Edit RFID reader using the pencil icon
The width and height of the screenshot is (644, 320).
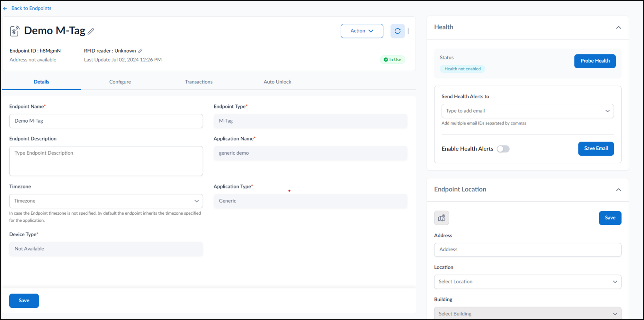(140, 51)
